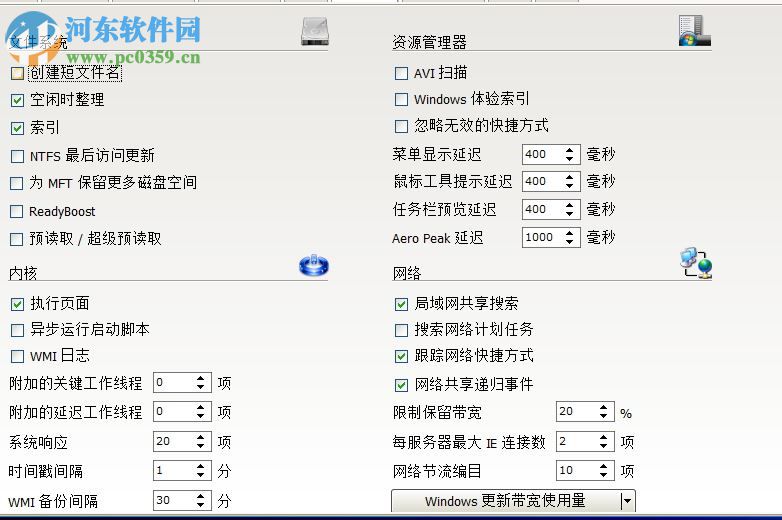The image size is (782, 520).
Task: Enable AVI 扫描 checkbox
Action: tap(401, 74)
